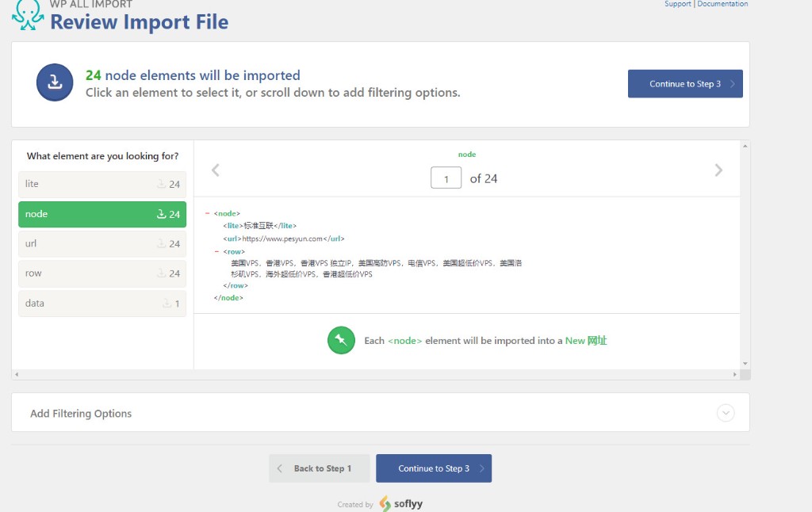The width and height of the screenshot is (812, 512).
Task: Select the 'data' element in list
Action: pos(101,303)
